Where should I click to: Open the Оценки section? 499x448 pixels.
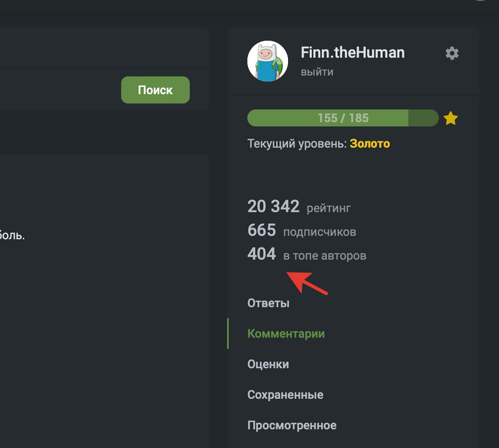(x=268, y=364)
